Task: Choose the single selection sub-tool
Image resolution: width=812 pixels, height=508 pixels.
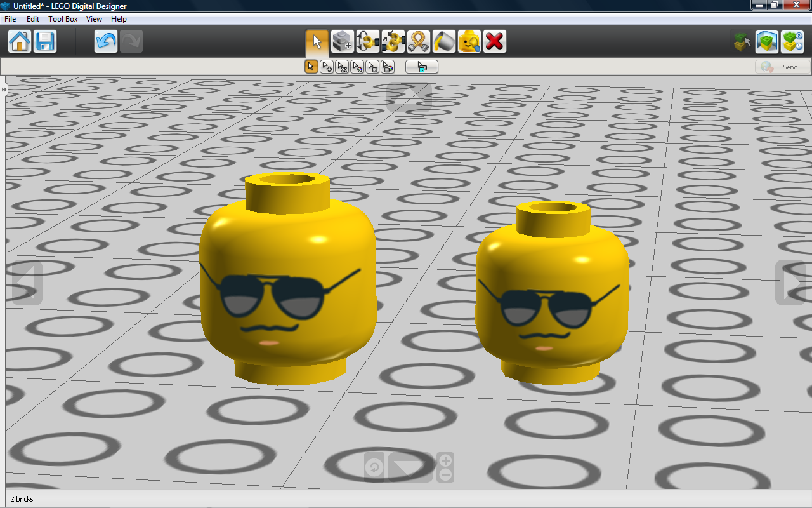Action: pos(311,67)
